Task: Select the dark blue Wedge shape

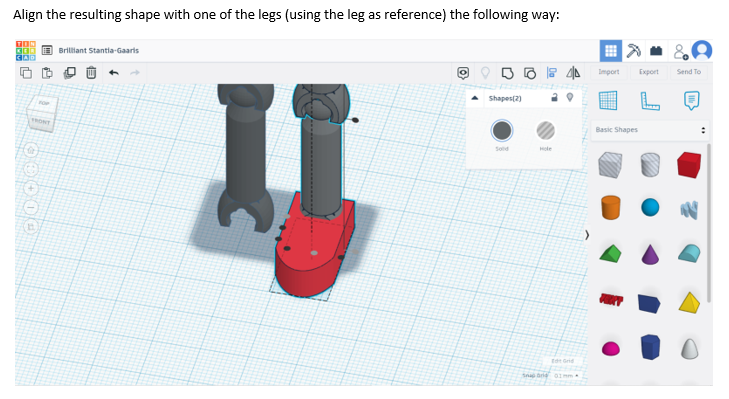Action: pyautogui.click(x=649, y=303)
